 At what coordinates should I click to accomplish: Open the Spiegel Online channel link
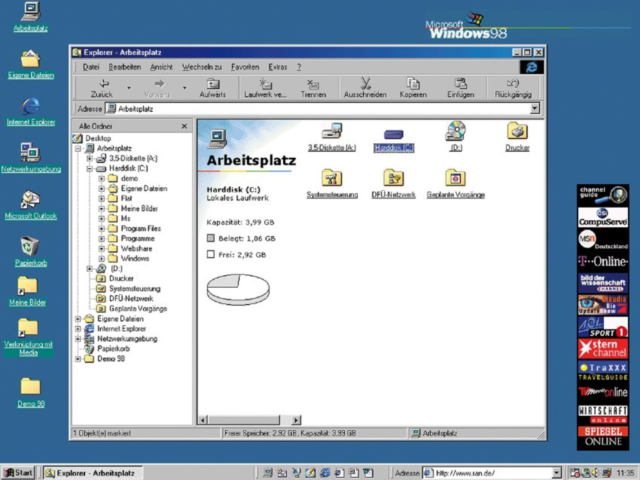602,436
